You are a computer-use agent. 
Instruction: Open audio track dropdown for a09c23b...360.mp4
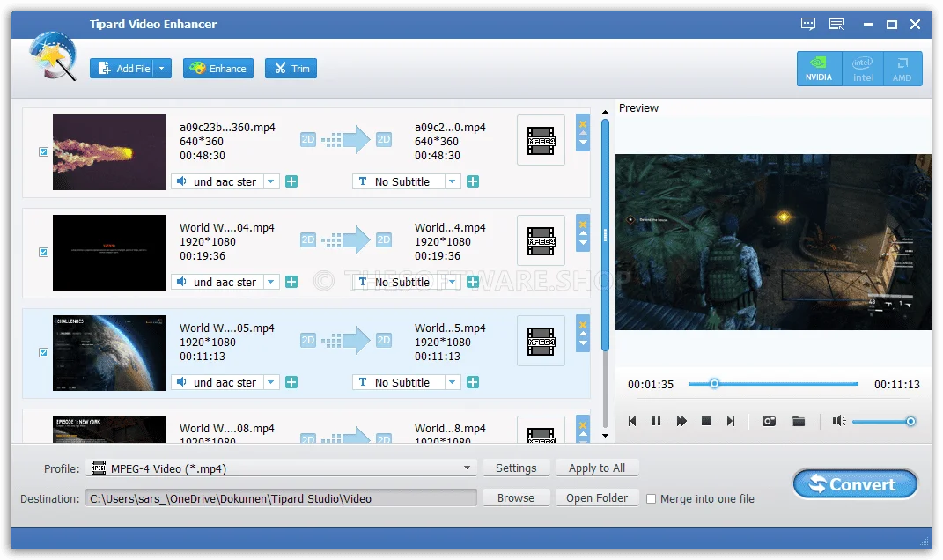coord(270,181)
